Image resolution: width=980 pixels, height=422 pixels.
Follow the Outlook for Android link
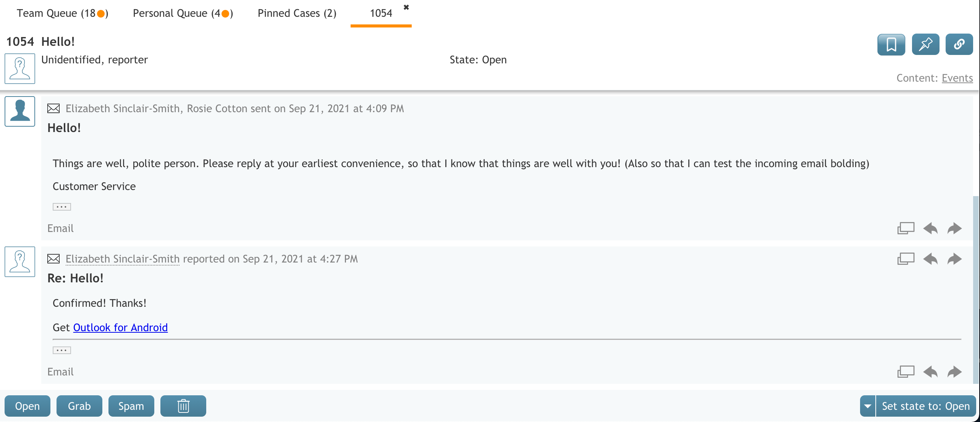pyautogui.click(x=120, y=328)
